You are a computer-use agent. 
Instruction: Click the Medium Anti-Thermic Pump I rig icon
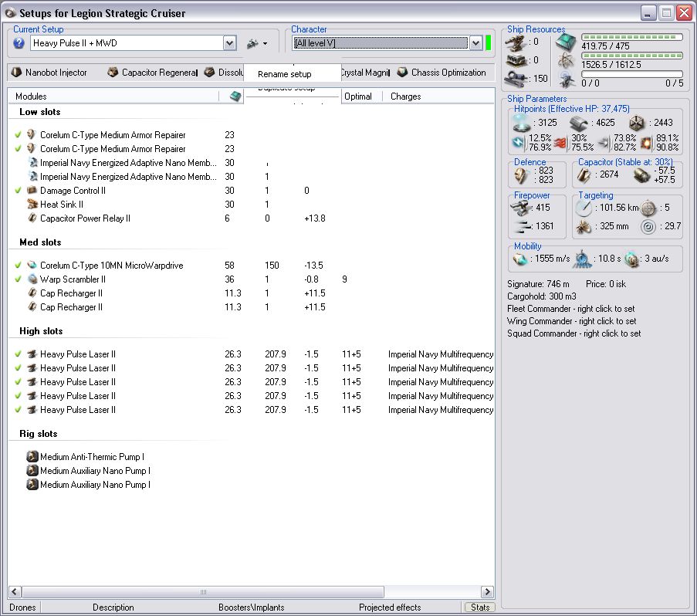(32, 457)
